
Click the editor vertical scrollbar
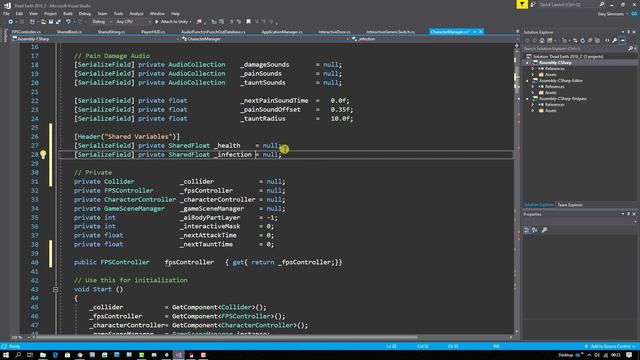tap(517, 188)
